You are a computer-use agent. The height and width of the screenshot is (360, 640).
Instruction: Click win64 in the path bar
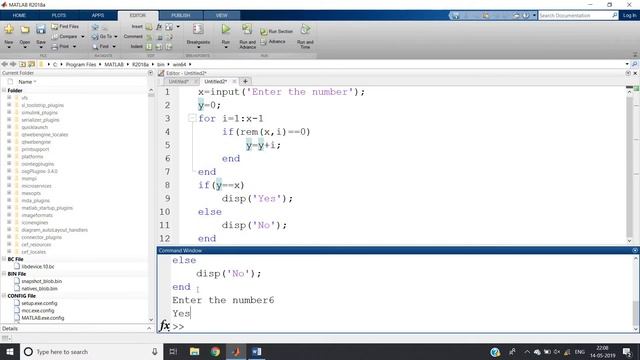[179, 64]
